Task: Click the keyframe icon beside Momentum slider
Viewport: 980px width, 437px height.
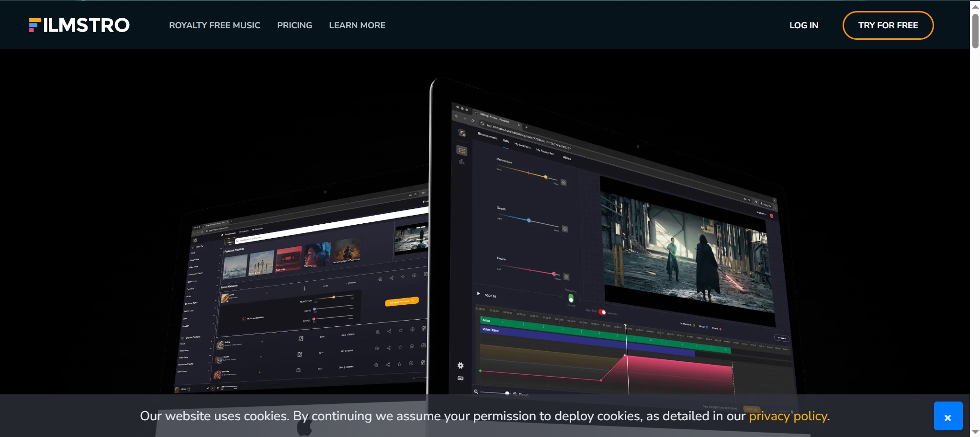Action: tap(563, 183)
